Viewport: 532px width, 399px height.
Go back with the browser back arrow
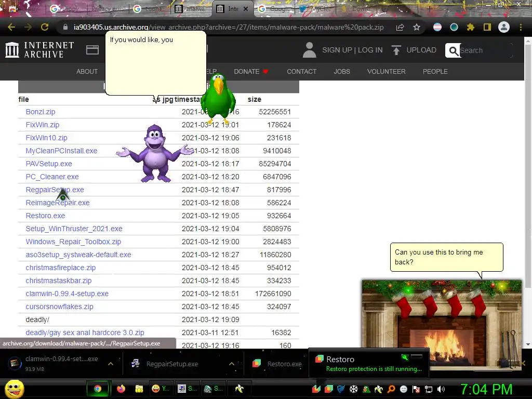11,27
